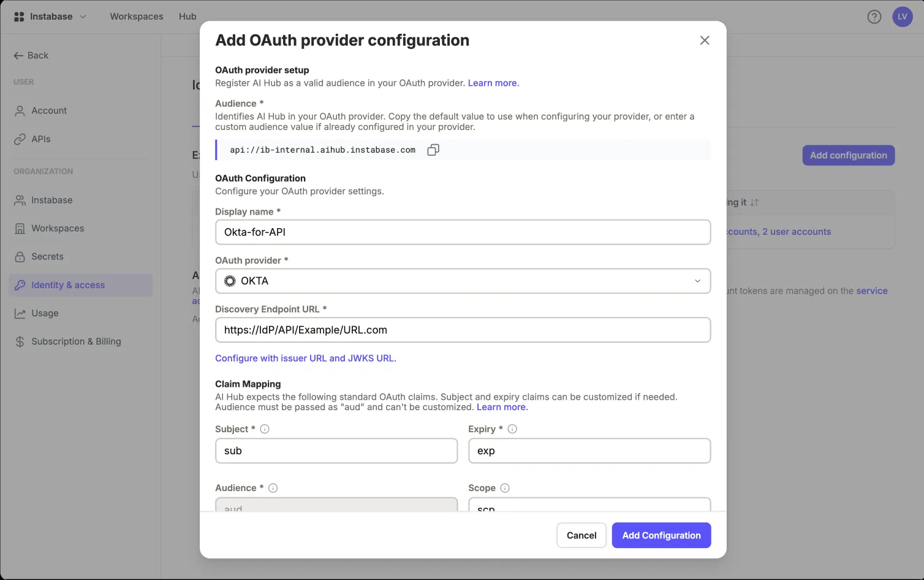Show Subject claim info tooltip icon
Viewport: 924px width, 580px height.
point(265,429)
